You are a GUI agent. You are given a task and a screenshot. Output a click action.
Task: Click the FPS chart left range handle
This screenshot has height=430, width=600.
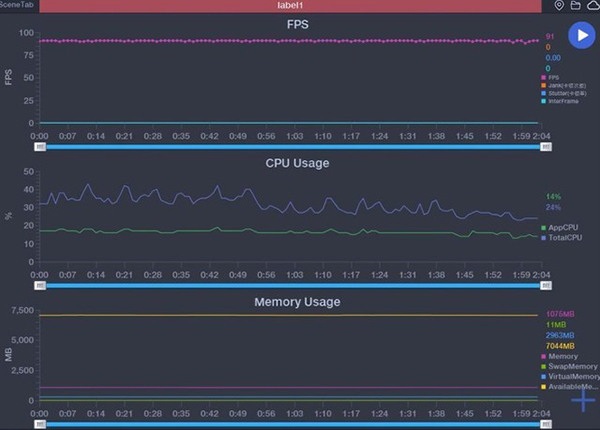click(x=40, y=146)
